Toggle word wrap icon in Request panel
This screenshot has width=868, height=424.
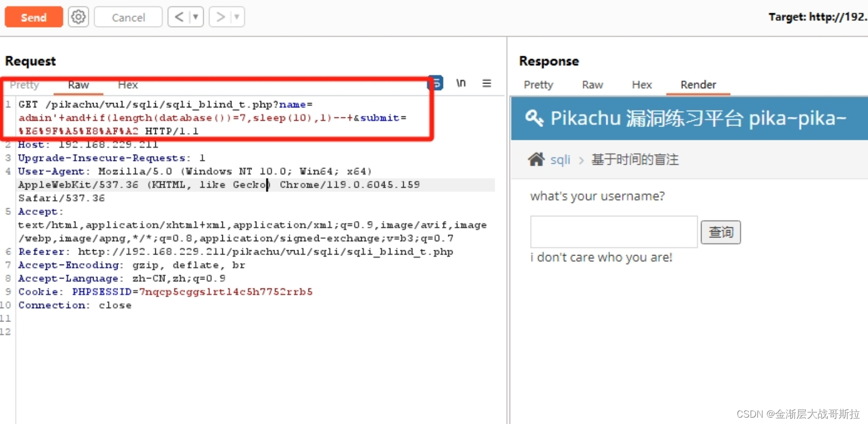click(x=436, y=83)
